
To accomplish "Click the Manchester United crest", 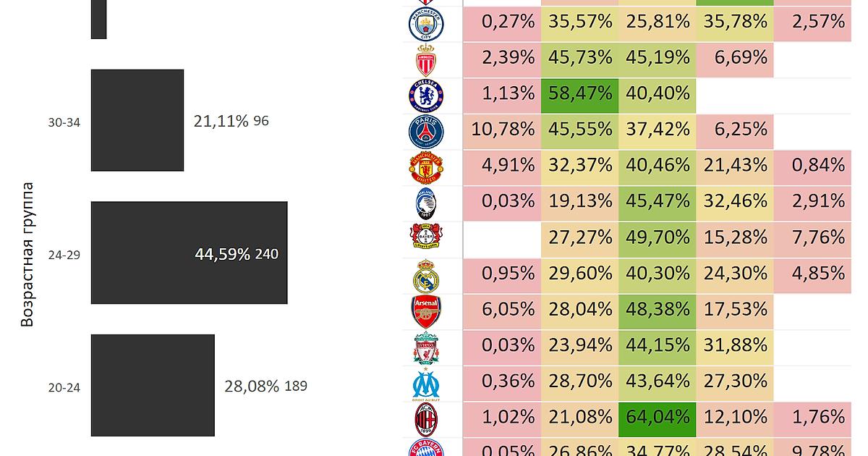I will click(425, 167).
